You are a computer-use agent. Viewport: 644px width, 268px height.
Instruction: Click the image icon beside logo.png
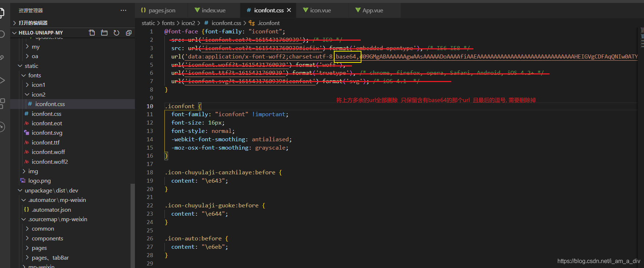click(x=23, y=180)
